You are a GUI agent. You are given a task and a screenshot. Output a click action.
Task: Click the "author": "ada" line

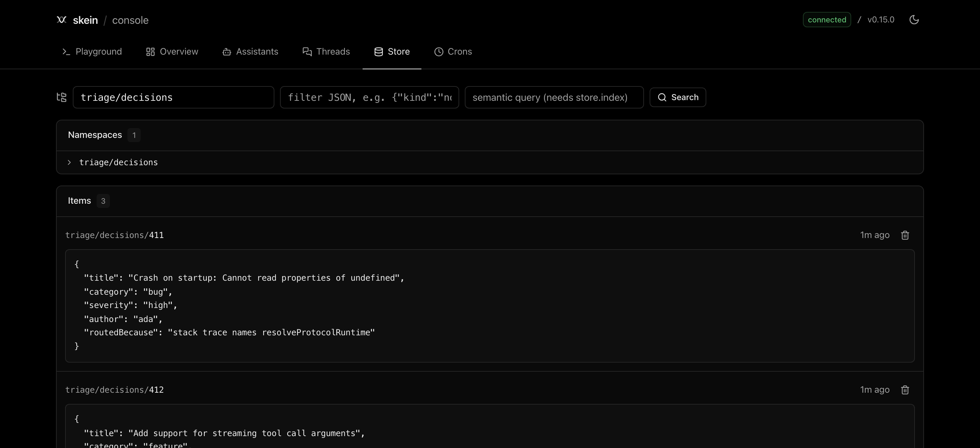(123, 319)
